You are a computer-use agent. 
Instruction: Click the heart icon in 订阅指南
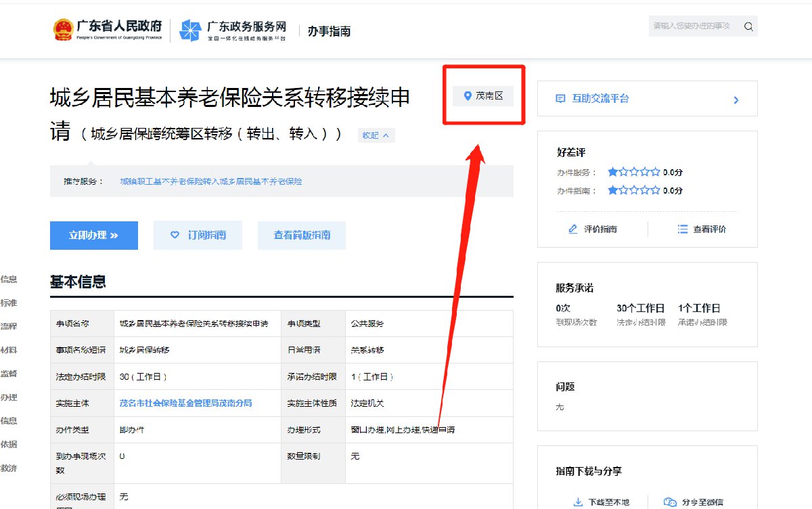pyautogui.click(x=175, y=235)
